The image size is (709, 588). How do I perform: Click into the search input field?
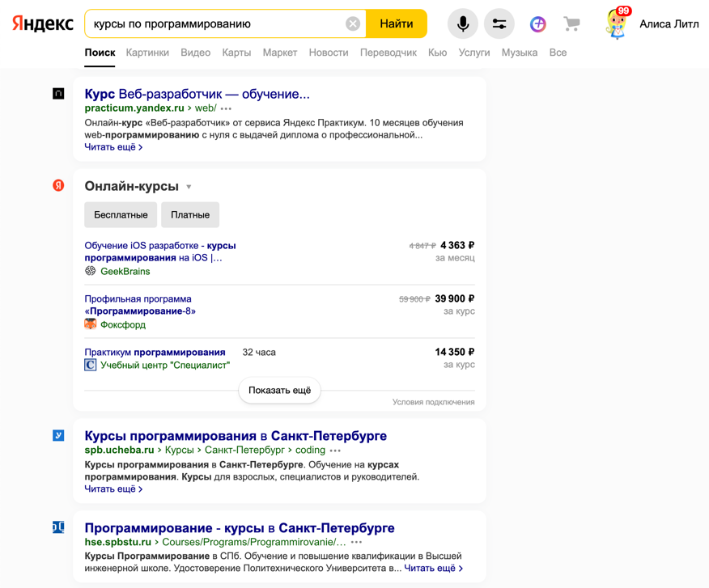click(214, 24)
